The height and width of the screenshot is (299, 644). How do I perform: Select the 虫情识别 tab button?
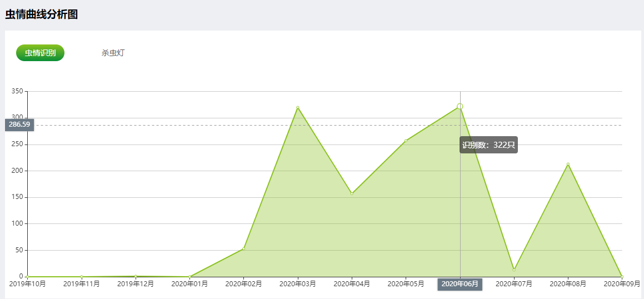click(40, 53)
